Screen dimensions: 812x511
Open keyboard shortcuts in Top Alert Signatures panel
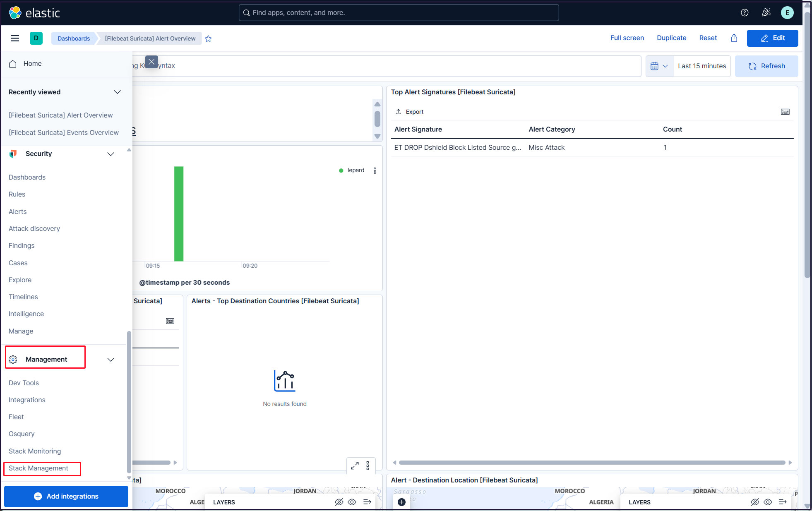(x=785, y=112)
